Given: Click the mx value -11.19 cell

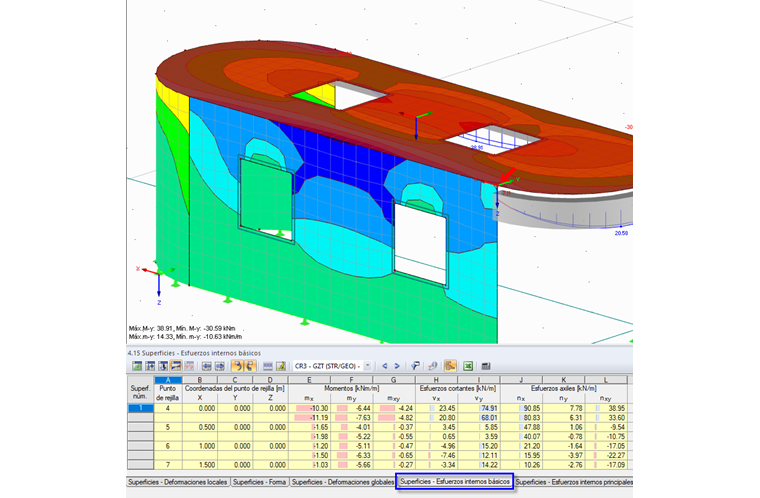Looking at the screenshot, I should pyautogui.click(x=309, y=418).
